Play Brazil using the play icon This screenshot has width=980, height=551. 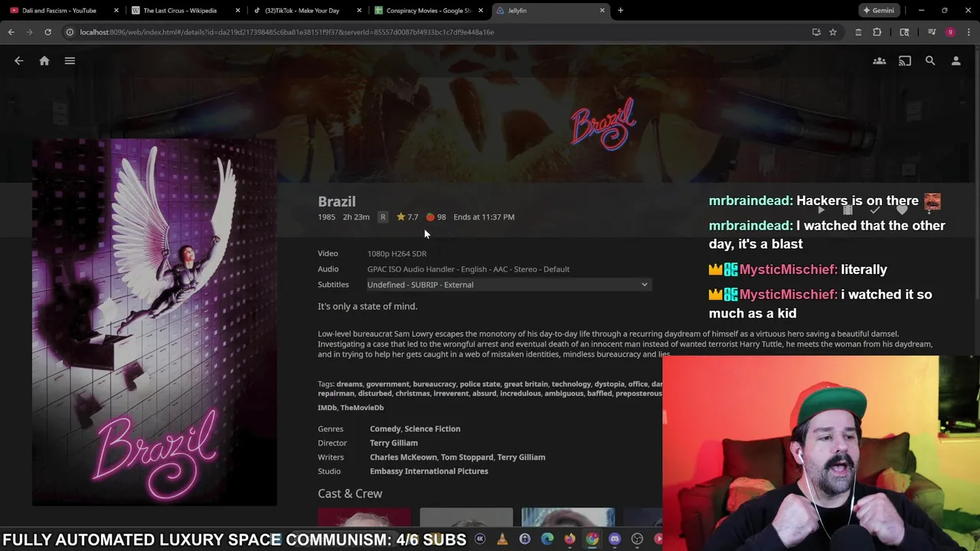[820, 210]
